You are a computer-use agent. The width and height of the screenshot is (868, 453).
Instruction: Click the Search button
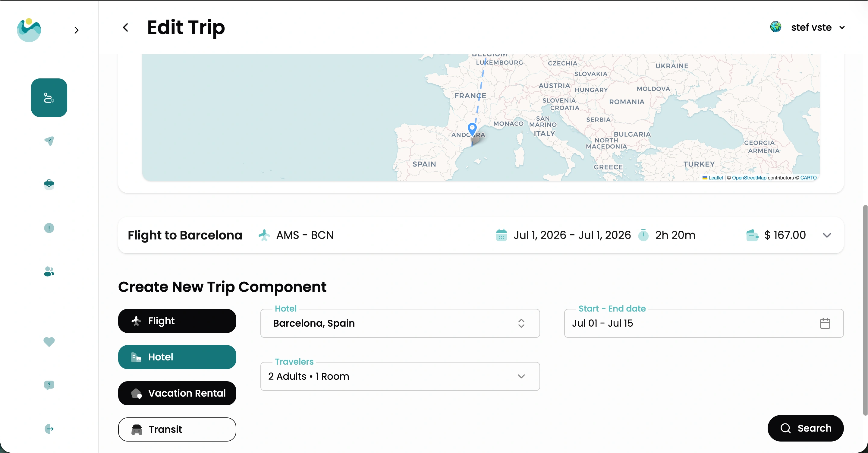[x=805, y=428]
